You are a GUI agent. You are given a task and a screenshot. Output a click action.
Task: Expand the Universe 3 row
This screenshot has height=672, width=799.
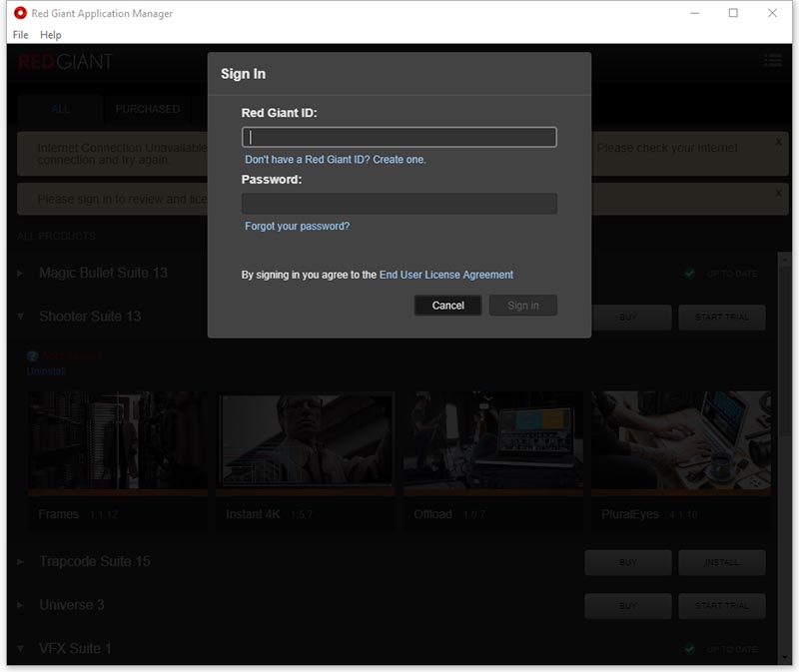tap(20, 605)
